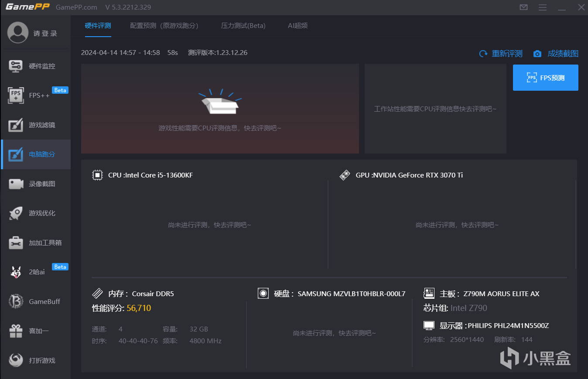The height and width of the screenshot is (379, 588).
Task: Click motherboard name Z790M AORUS ELITE AX
Action: point(501,294)
